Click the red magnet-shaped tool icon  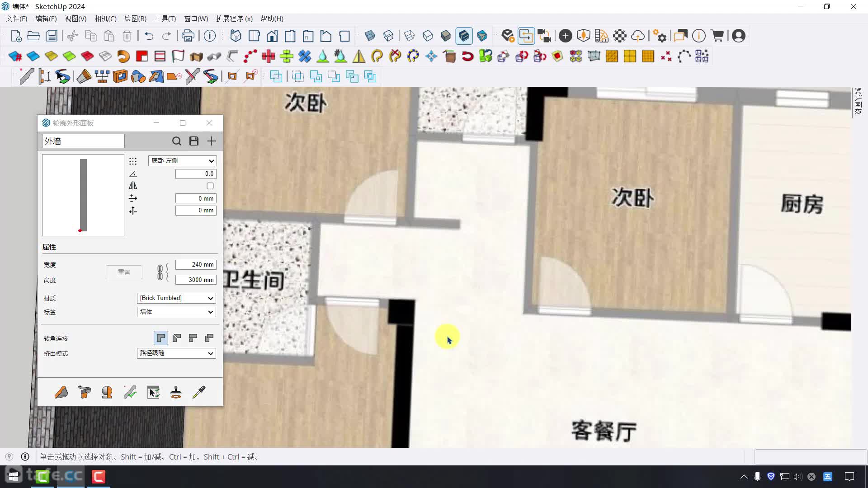click(467, 56)
